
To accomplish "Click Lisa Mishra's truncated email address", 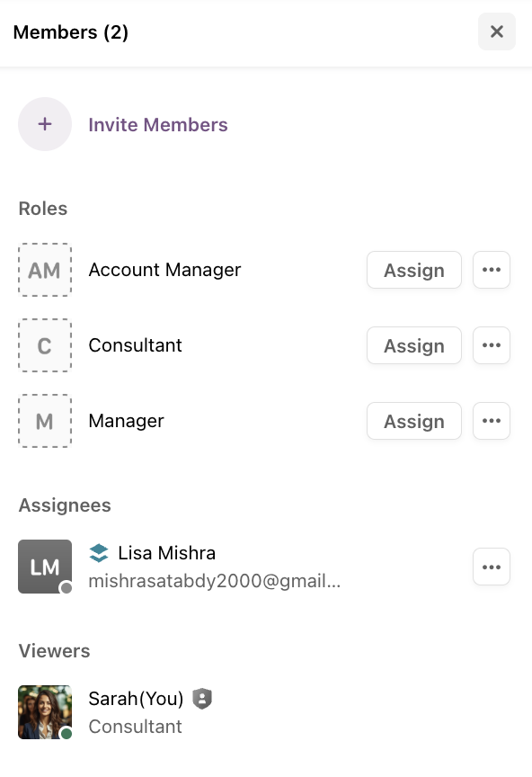I will 214,582.
